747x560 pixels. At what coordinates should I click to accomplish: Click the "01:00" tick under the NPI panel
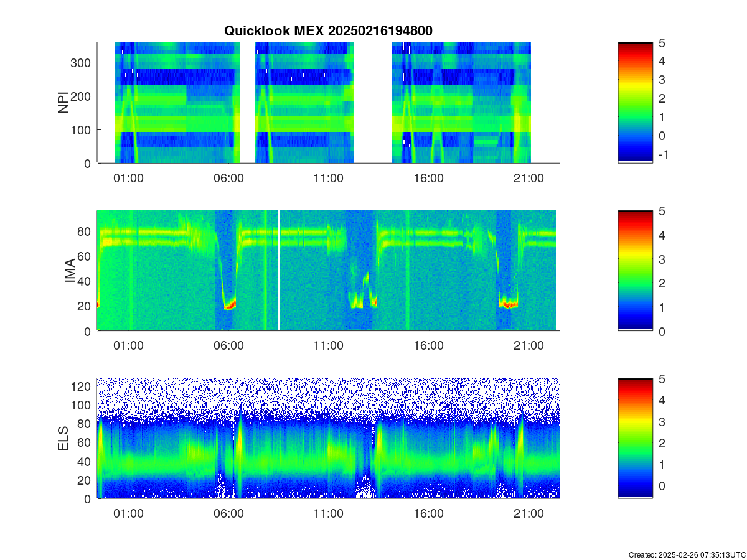129,178
